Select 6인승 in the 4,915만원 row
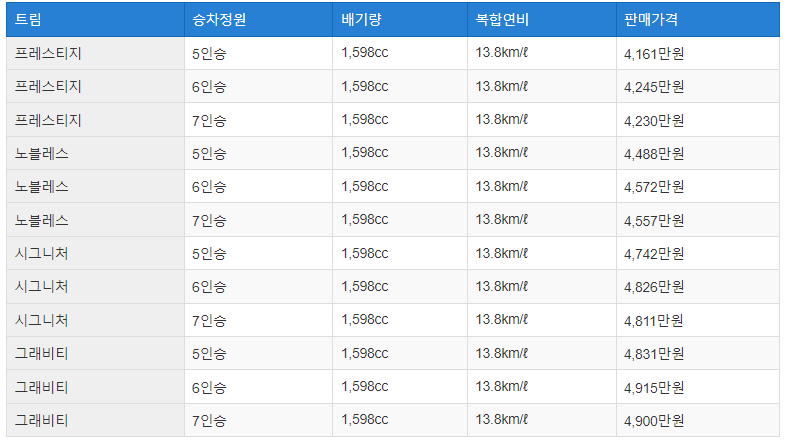 pos(209,387)
